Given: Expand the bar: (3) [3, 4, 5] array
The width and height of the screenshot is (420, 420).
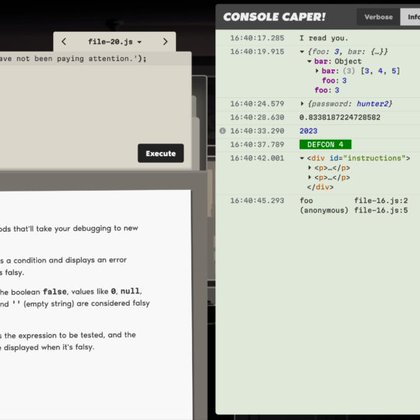Looking at the screenshot, I should (x=317, y=71).
